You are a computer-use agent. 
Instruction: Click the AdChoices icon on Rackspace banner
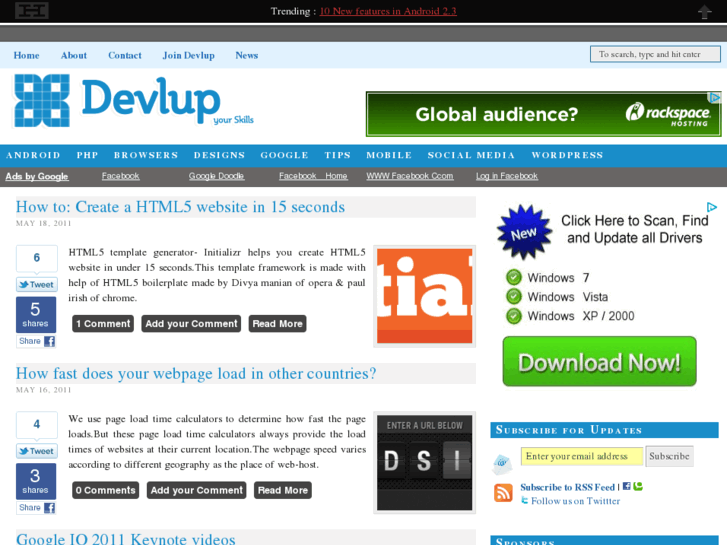pos(714,98)
